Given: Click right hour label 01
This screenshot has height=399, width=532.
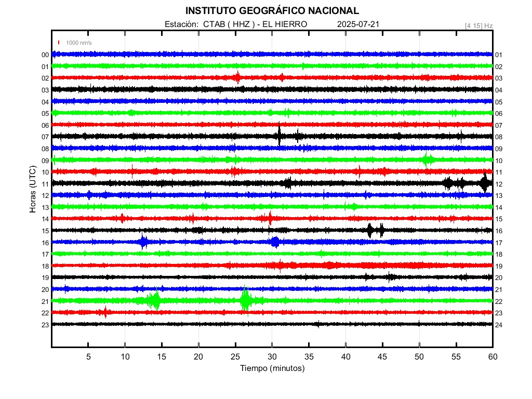Looking at the screenshot, I should (x=498, y=55).
